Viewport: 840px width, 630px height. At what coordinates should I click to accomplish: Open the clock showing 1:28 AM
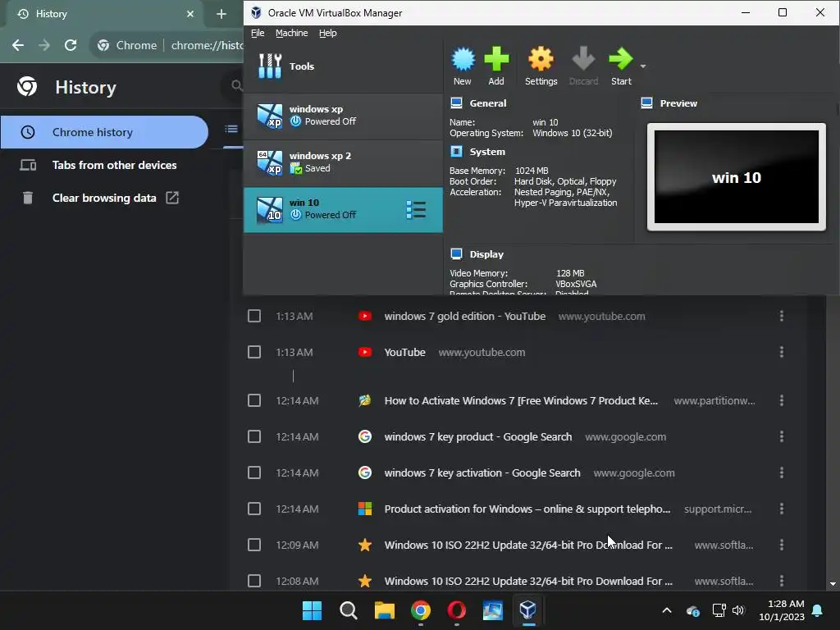pyautogui.click(x=782, y=610)
